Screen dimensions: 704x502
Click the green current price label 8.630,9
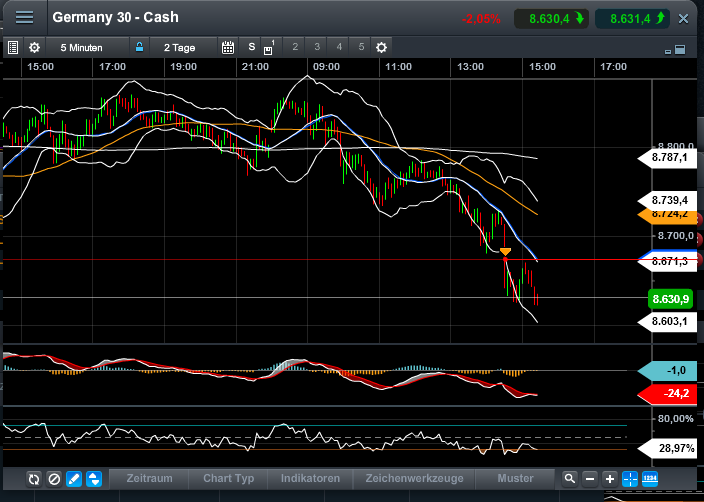point(670,299)
